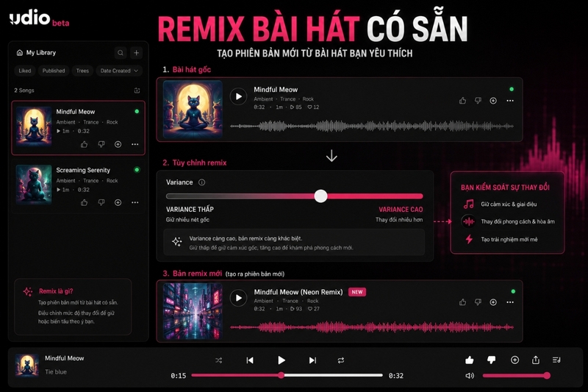Screen dimensions: 588x392
Task: Toggle shuffle in the player bar
Action: tap(218, 360)
